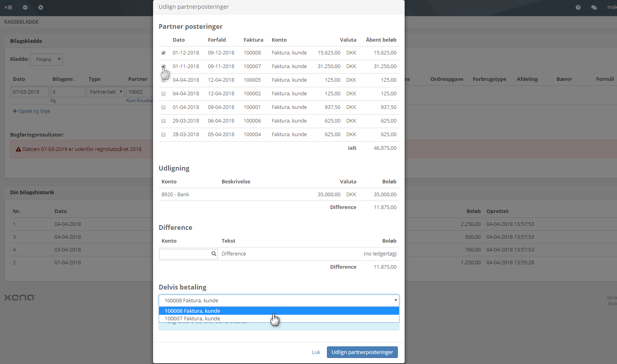Select the checkbox for invoice 100004
This screenshot has height=364, width=617.
pos(163,135)
